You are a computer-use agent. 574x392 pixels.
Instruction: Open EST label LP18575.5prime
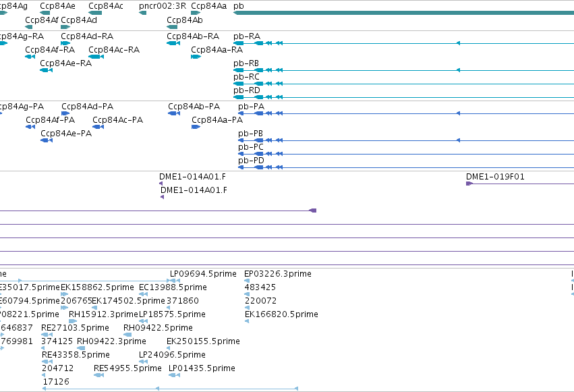172,314
